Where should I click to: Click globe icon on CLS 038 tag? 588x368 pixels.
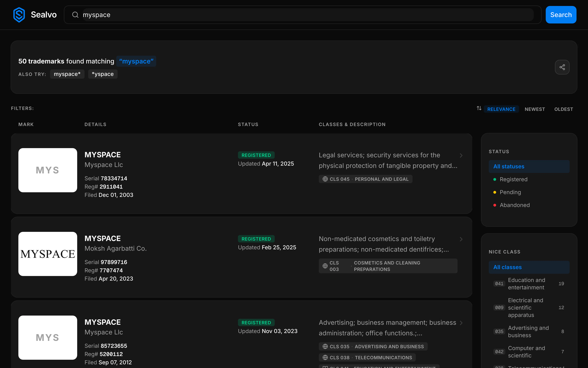pos(325,358)
